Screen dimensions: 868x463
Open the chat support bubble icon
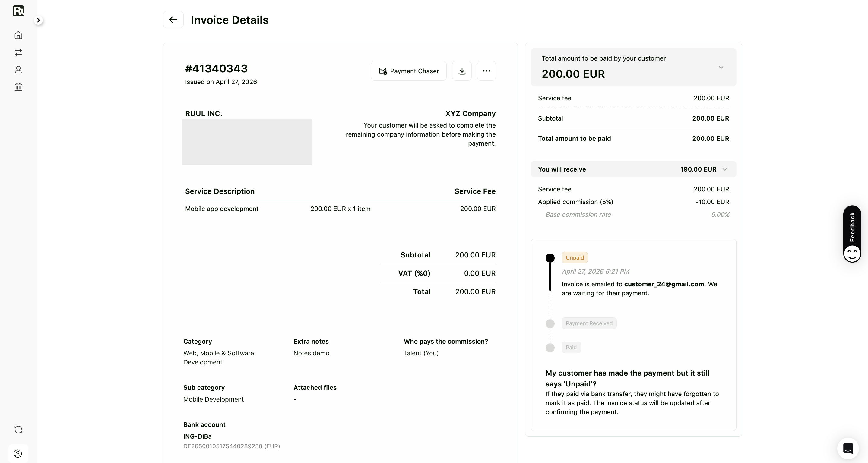[848, 448]
